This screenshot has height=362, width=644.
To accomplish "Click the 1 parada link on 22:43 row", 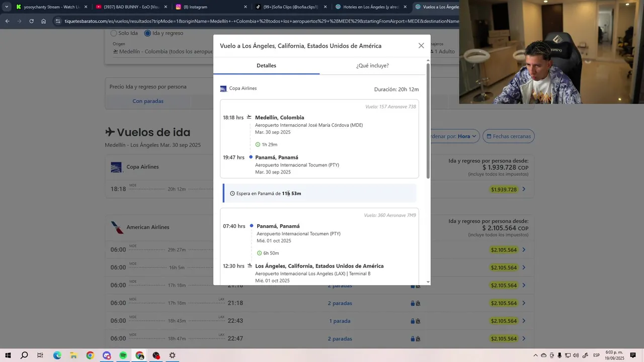I will pos(340,321).
